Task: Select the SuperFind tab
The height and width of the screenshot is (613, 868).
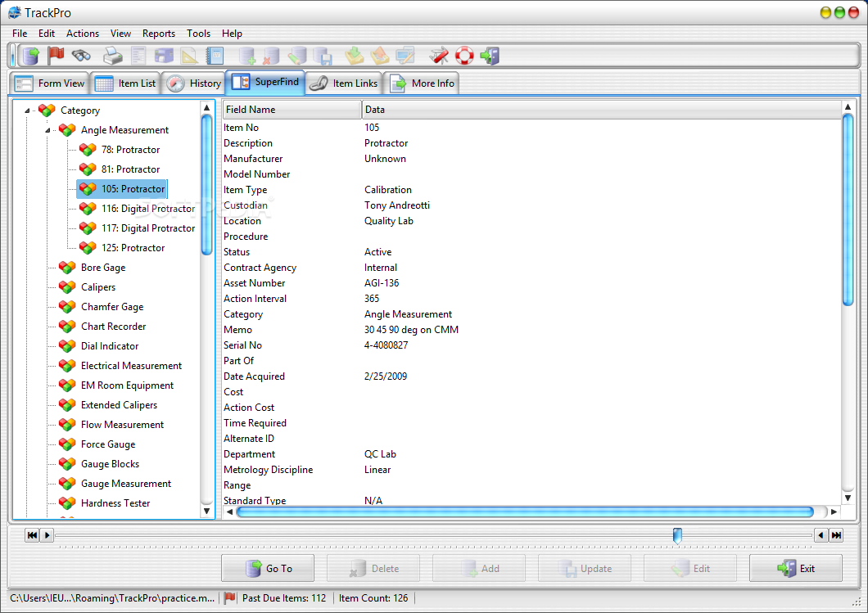Action: point(265,82)
